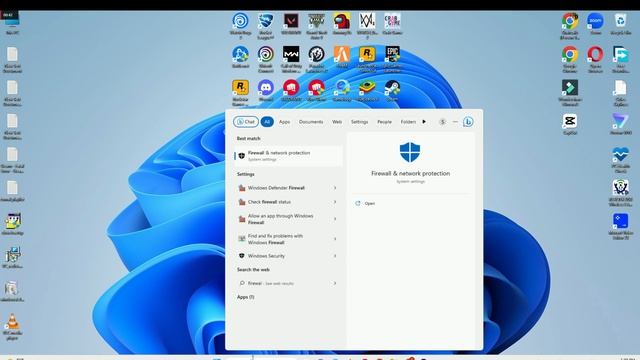Open the multicolor Ubisoft Connect swirl icon

pyautogui.click(x=266, y=54)
